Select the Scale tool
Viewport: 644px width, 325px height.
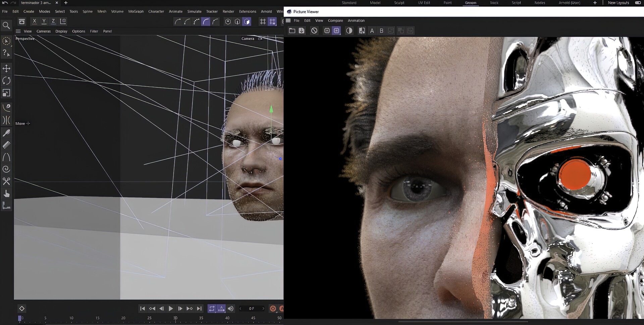coord(6,93)
